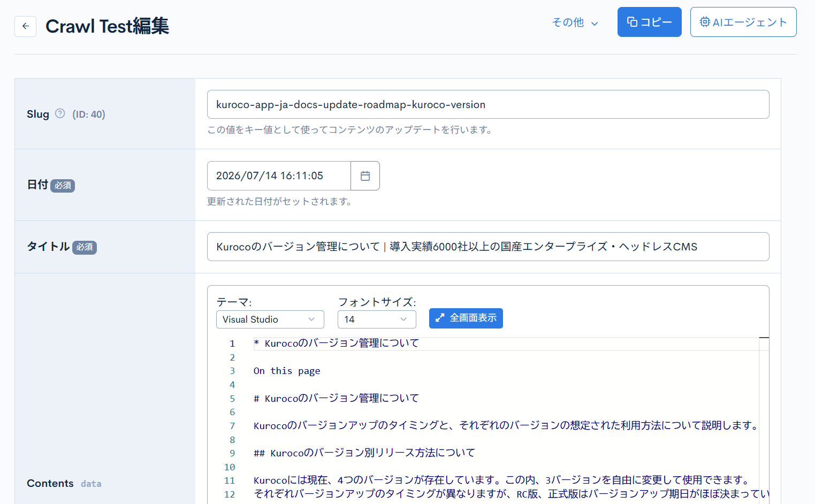Viewport: 815px width, 504px height.
Task: Click the '(ID: 40)' label
Action: pyautogui.click(x=89, y=114)
